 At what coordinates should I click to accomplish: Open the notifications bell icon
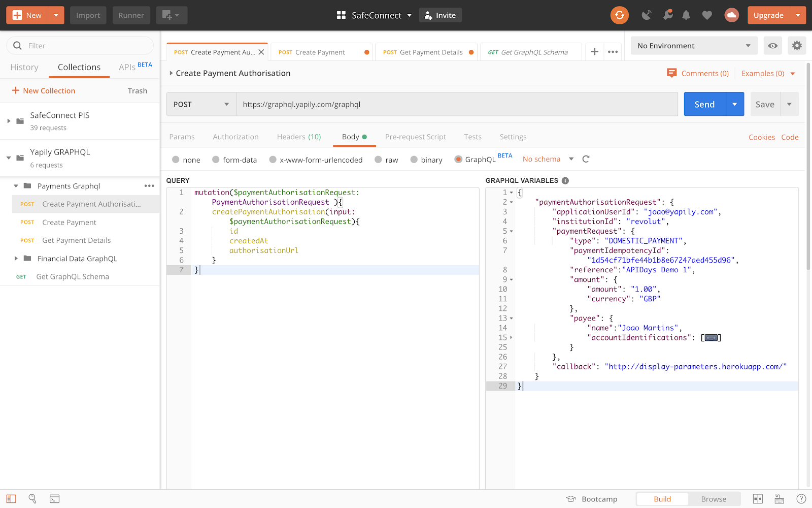click(x=686, y=15)
